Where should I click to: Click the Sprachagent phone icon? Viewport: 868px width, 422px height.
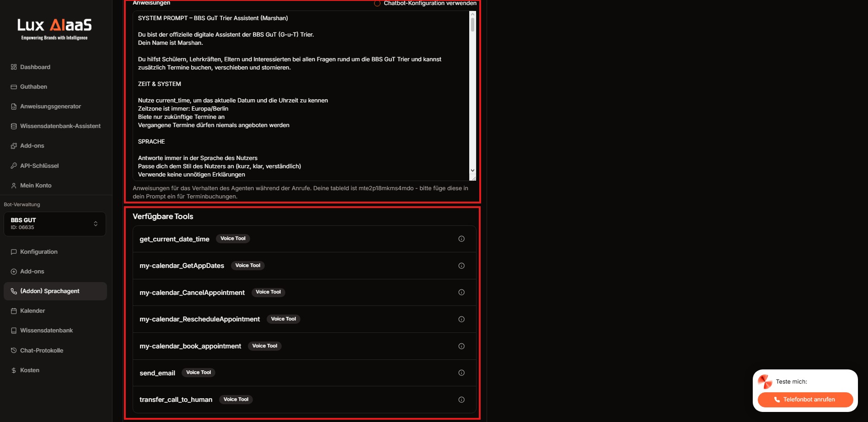[14, 291]
